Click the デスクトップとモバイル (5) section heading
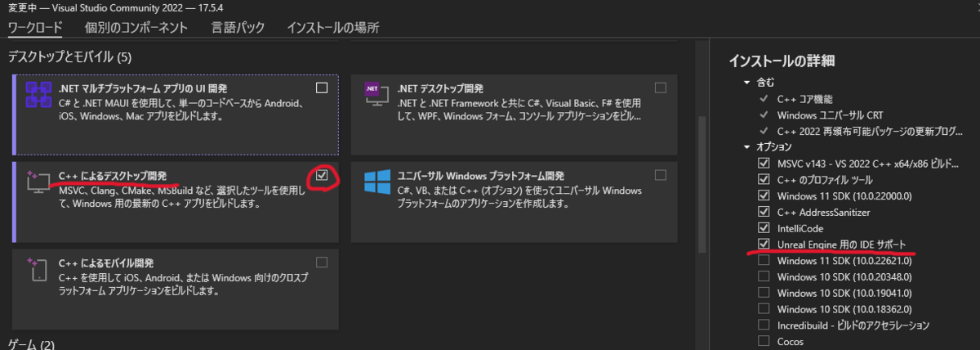The height and width of the screenshot is (350, 980). pos(69,57)
